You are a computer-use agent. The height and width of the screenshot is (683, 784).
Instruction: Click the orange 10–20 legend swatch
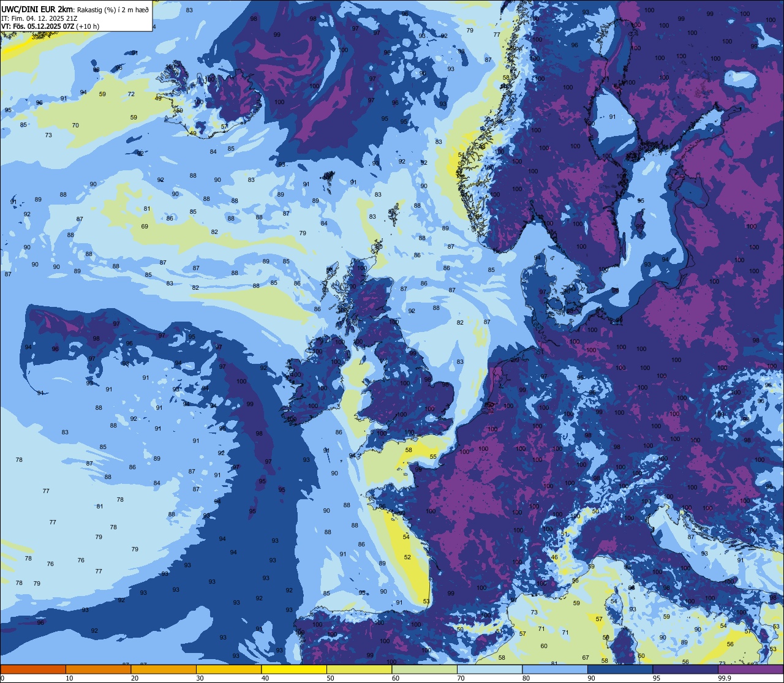tap(98, 670)
